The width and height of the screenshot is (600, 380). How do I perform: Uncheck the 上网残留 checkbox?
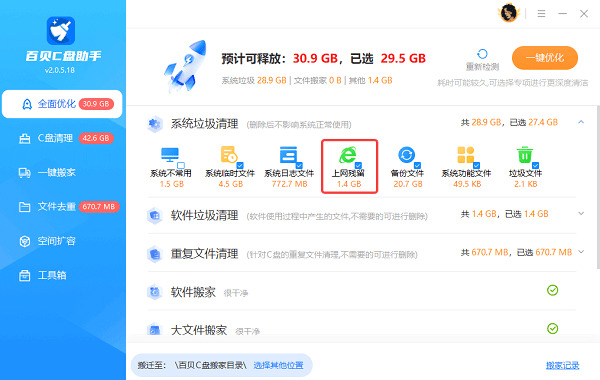[358, 165]
